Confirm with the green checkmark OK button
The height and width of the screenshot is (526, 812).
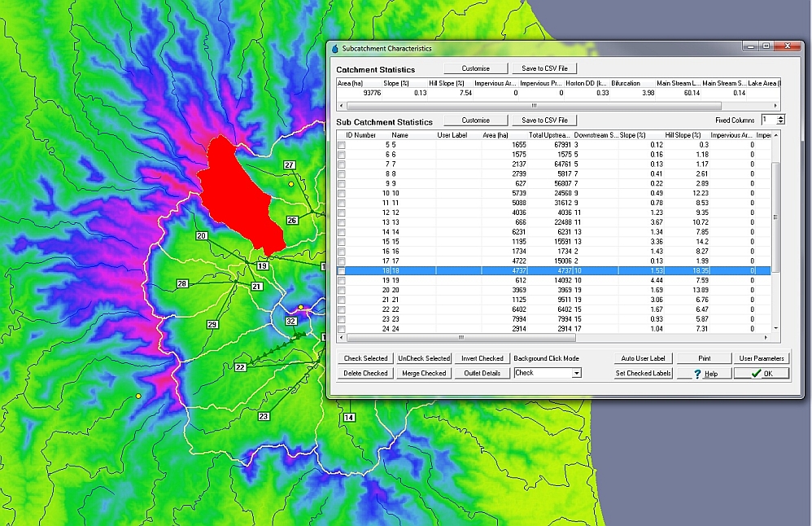coord(761,374)
